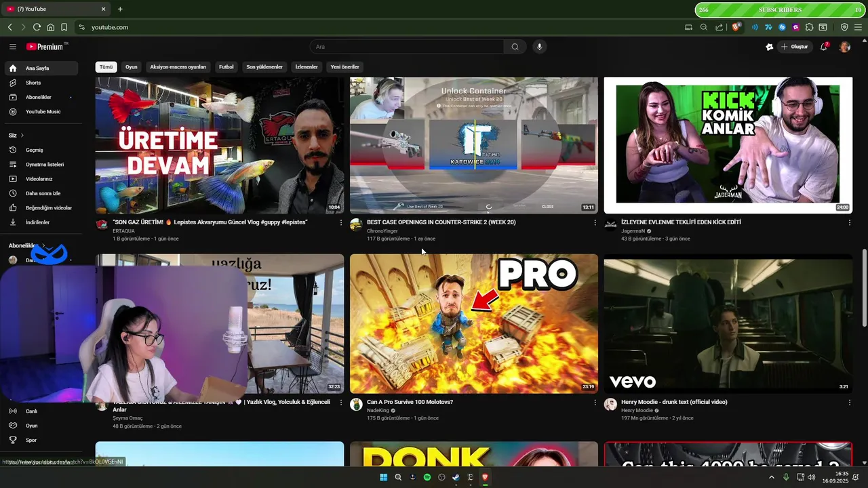
Task: Open the Unlock Container CS2 thumbnail
Action: click(474, 145)
